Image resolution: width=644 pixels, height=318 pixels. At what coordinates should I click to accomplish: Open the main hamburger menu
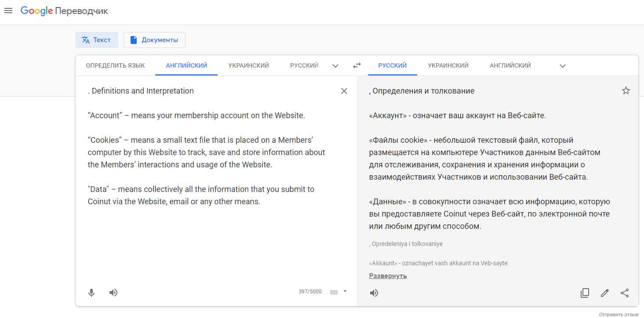[x=8, y=11]
